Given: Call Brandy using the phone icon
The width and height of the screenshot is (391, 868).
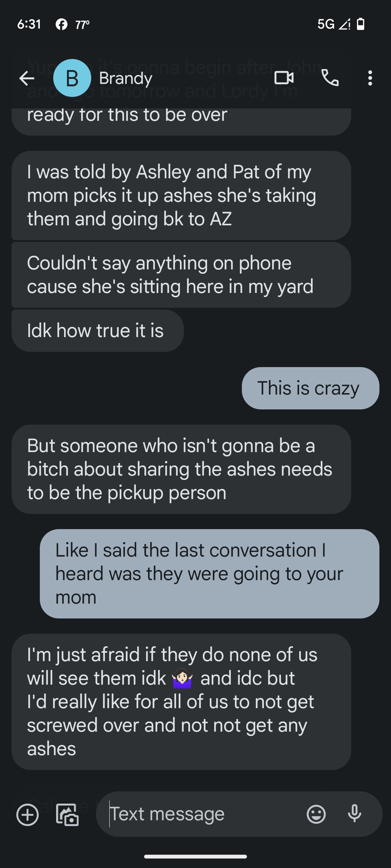Looking at the screenshot, I should click(x=330, y=78).
